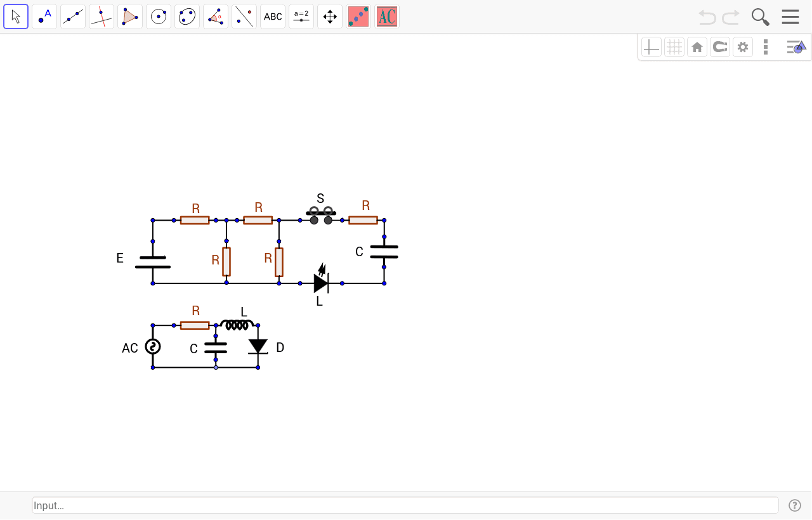812x520 pixels.
Task: Select the ABC Text tool
Action: click(x=273, y=16)
